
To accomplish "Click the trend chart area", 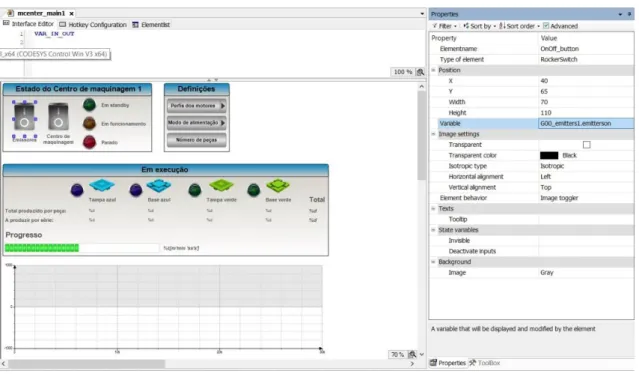I will tap(168, 306).
